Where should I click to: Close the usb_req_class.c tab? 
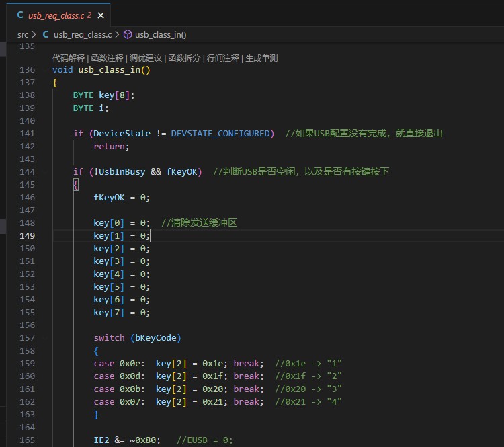coord(101,15)
